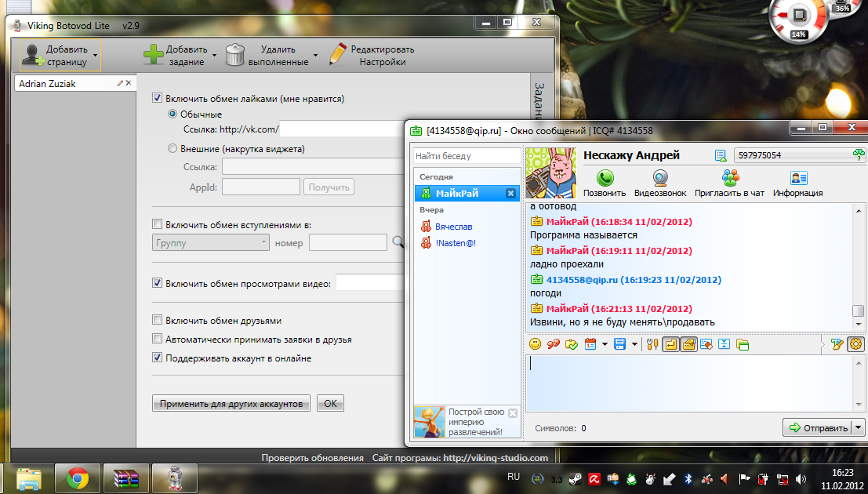The image size is (868, 494).
Task: Expand the Добавить страницу dropdown arrow
Action: 95,56
